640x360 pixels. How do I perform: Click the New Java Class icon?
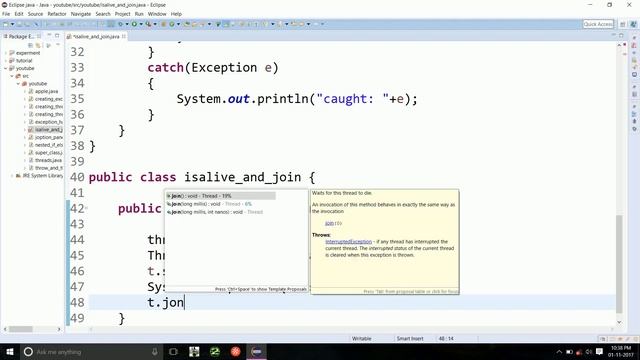pyautogui.click(x=172, y=24)
